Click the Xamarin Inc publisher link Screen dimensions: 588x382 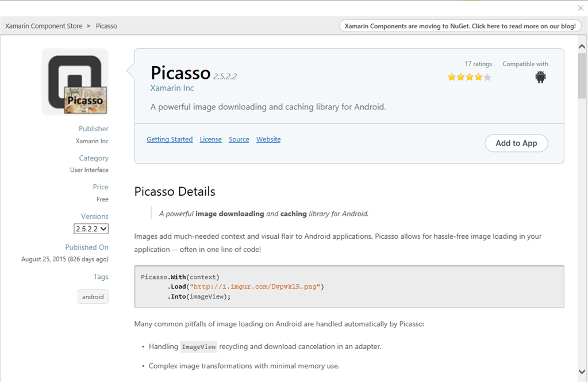pyautogui.click(x=172, y=88)
